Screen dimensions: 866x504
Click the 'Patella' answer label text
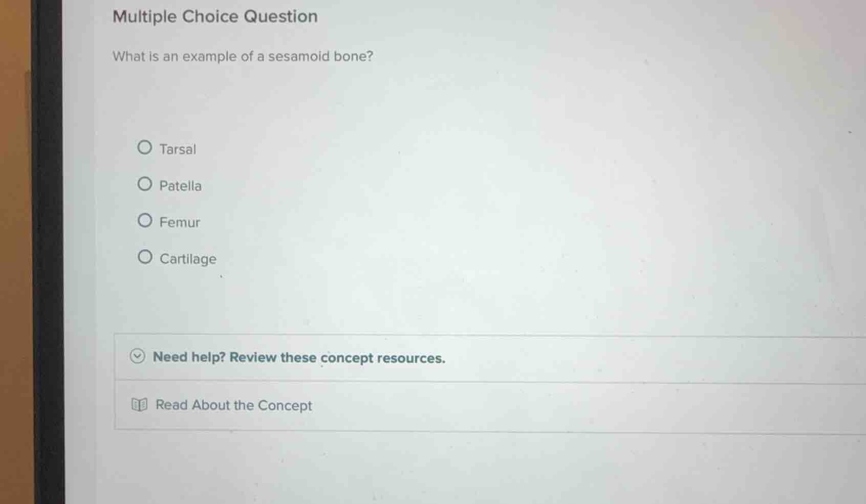click(x=180, y=186)
